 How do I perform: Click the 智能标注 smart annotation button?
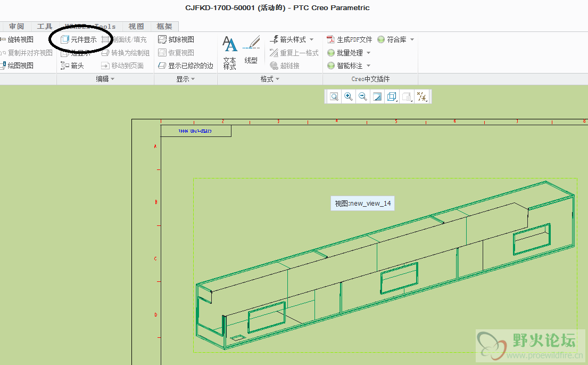click(x=345, y=66)
